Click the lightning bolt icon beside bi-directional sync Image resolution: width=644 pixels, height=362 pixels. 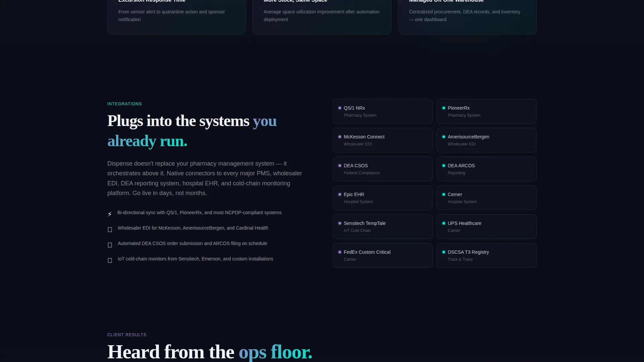pyautogui.click(x=110, y=214)
